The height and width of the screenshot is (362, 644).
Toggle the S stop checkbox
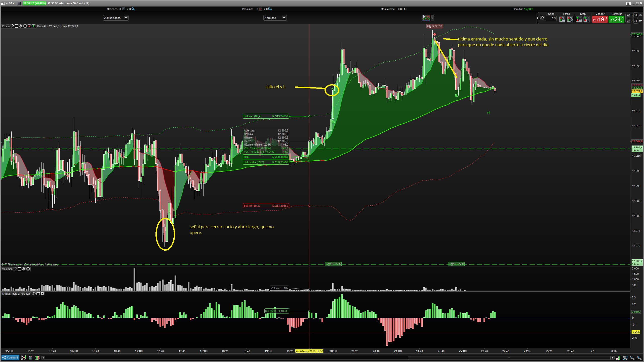click(x=628, y=15)
